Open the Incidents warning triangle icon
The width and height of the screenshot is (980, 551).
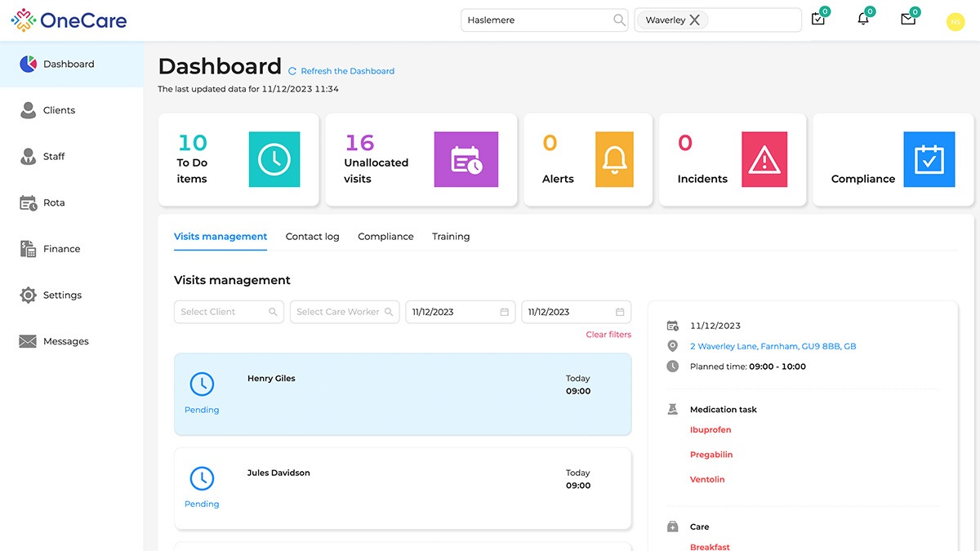(x=764, y=159)
